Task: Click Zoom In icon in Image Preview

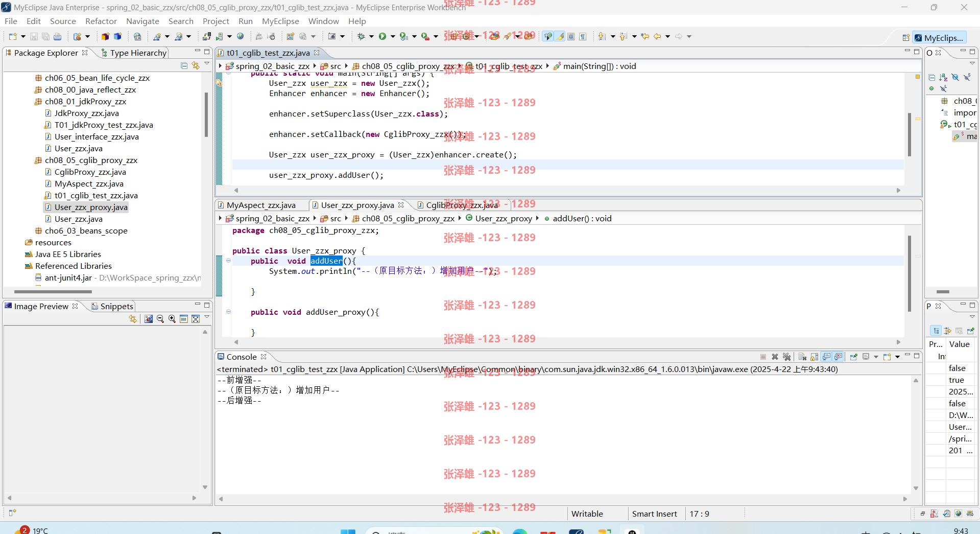Action: (x=172, y=319)
